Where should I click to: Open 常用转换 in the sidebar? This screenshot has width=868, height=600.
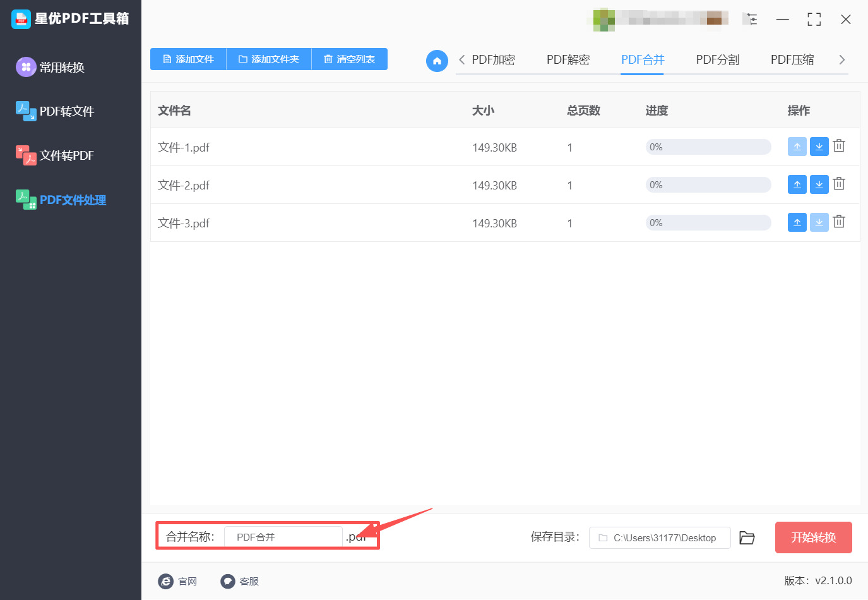(51, 67)
